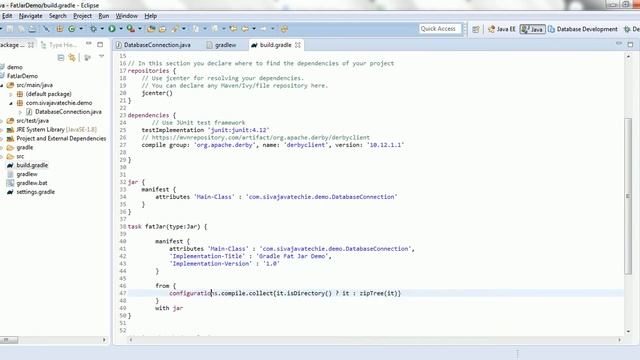Viewport: 640px width, 360px height.
Task: Expand the DatabaseConnection.java node
Action: point(20,112)
